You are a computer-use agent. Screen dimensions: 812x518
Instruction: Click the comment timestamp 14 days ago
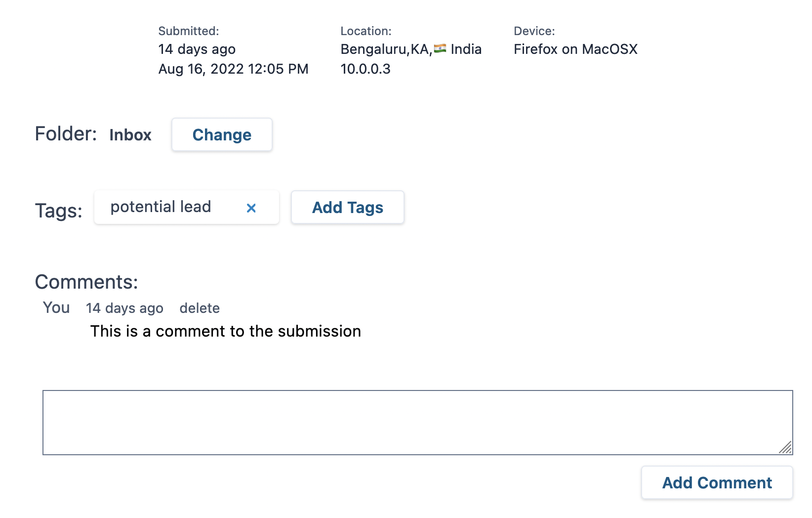click(124, 308)
